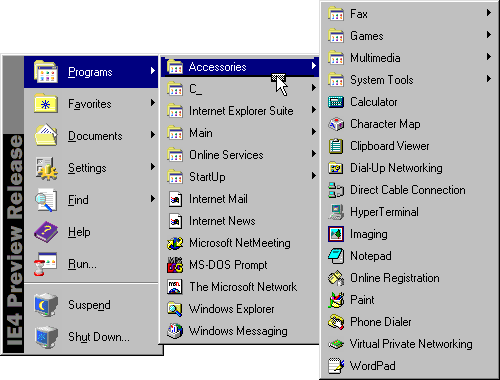This screenshot has width=500, height=380.
Task: Expand the Favorites submenu arrow
Action: pos(153,103)
